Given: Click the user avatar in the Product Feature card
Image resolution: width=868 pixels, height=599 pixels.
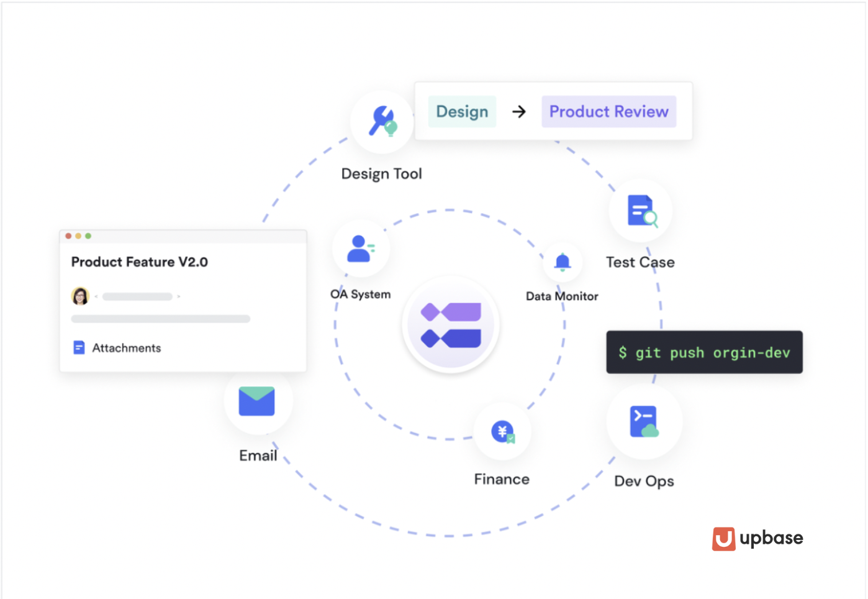Looking at the screenshot, I should tap(80, 296).
